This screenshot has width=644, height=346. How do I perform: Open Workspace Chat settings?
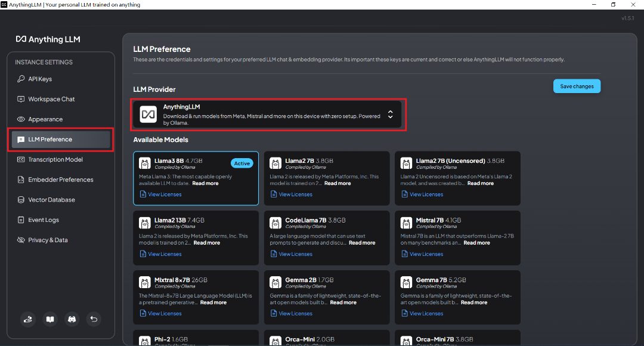pos(61,99)
